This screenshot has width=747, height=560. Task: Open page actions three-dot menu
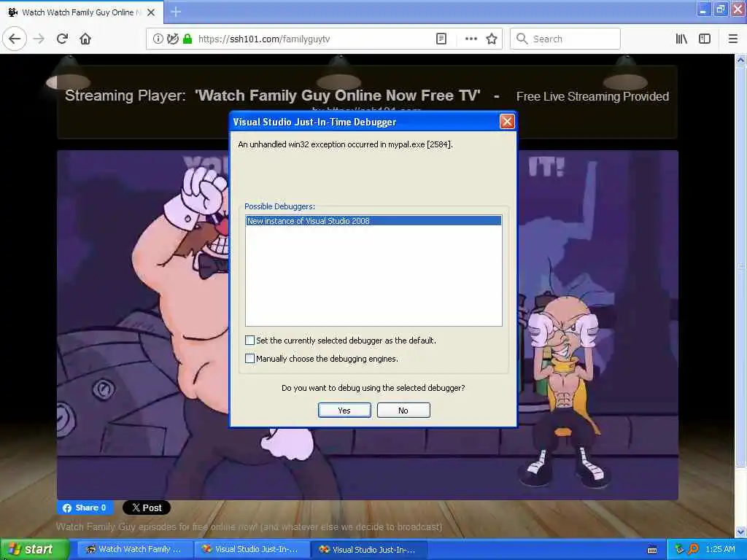471,39
